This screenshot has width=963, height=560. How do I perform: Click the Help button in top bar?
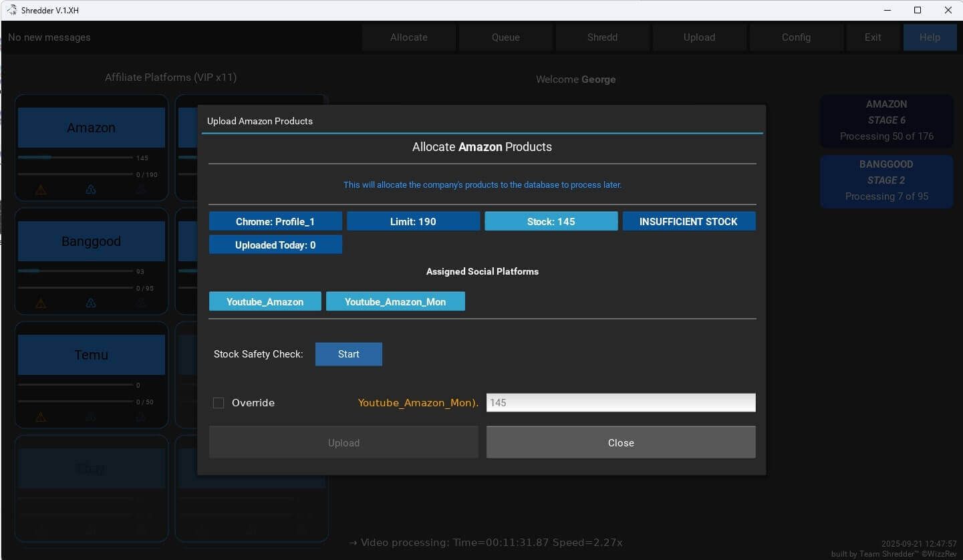point(929,37)
